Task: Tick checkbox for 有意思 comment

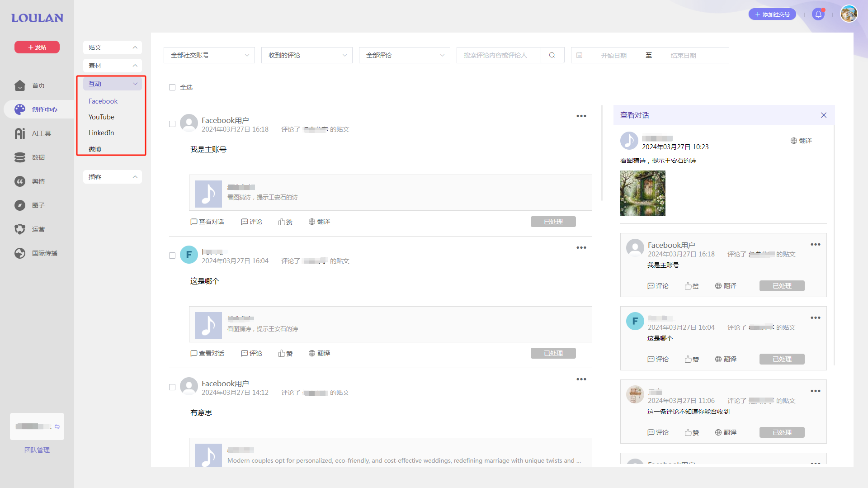Action: (x=172, y=387)
